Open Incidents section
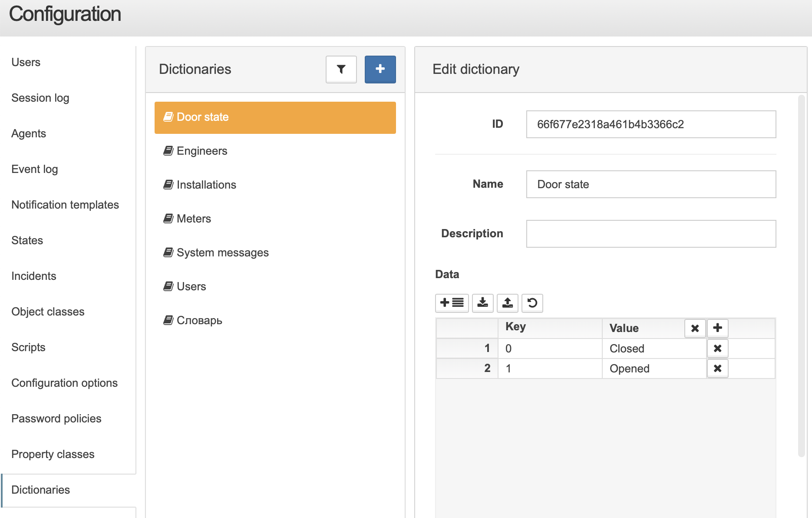 click(x=33, y=276)
